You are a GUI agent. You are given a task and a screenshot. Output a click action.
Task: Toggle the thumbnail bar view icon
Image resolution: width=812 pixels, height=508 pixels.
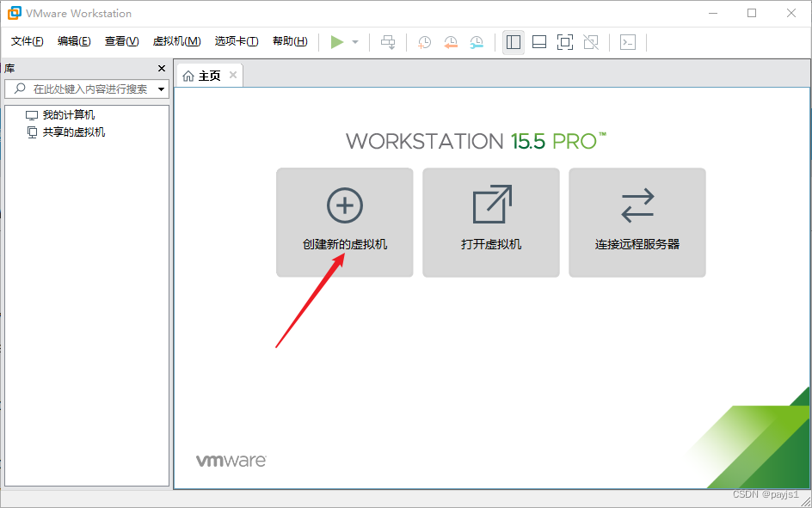(x=539, y=42)
